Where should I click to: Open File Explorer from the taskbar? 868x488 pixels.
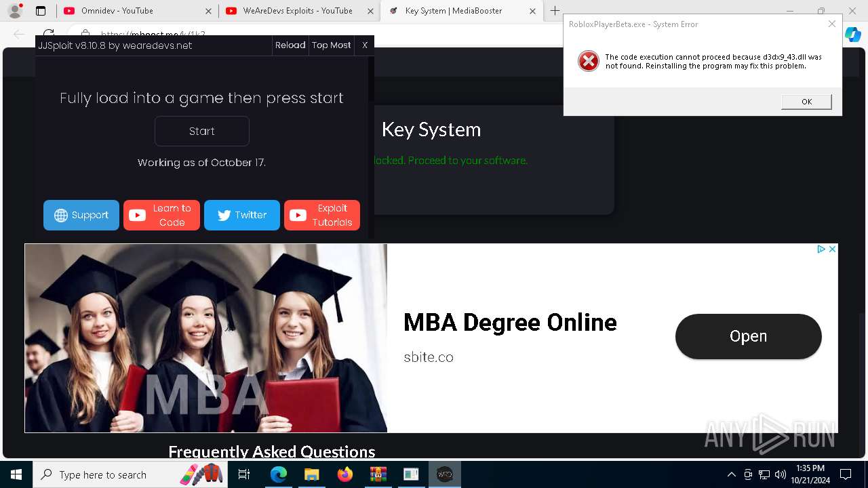[311, 474]
